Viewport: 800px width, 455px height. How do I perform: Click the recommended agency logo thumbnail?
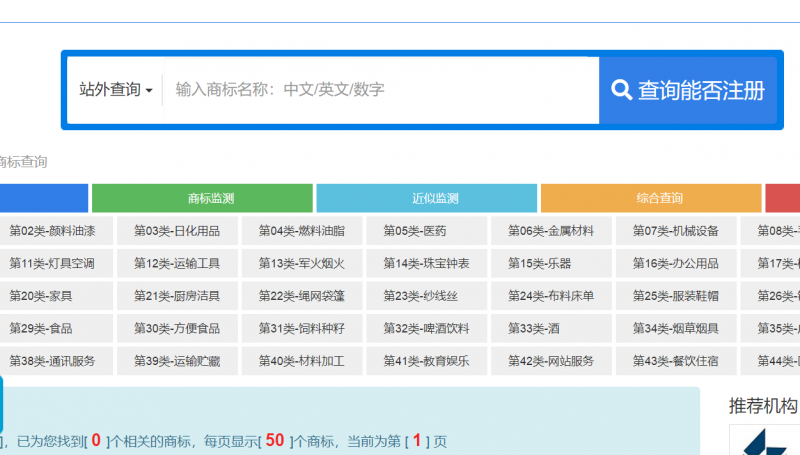pyautogui.click(x=764, y=441)
